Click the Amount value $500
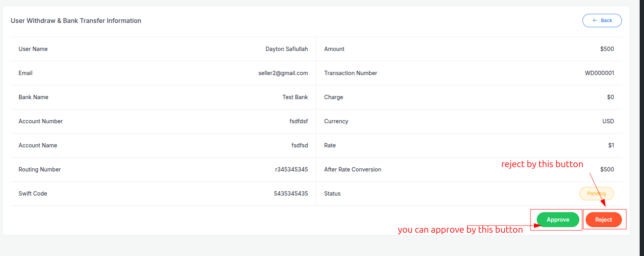644x256 pixels. pyautogui.click(x=607, y=49)
